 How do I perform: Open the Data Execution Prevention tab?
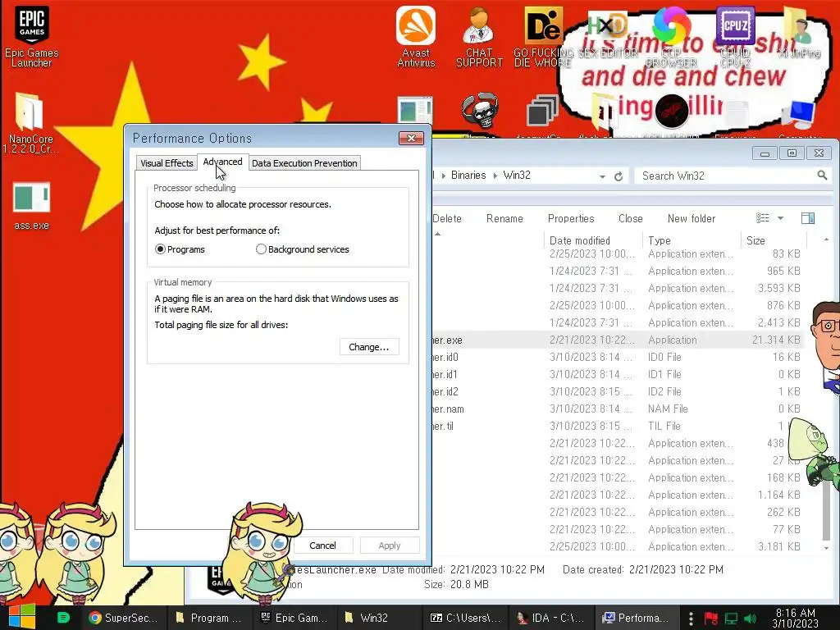coord(304,163)
